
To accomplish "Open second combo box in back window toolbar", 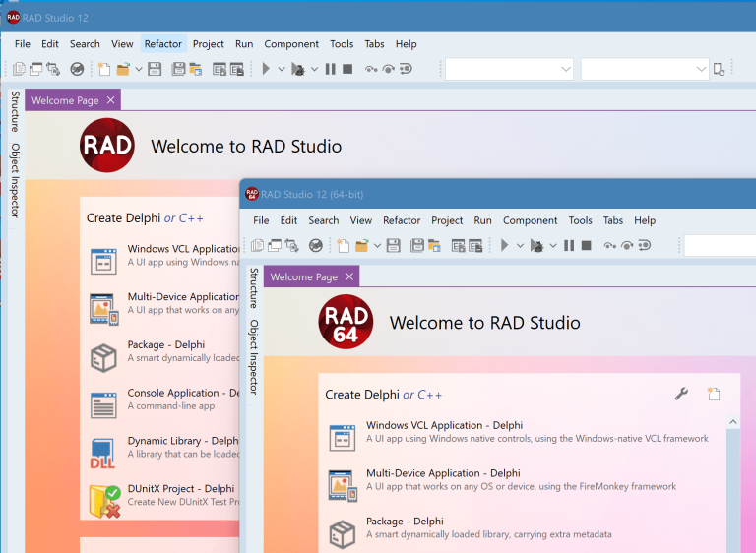I will click(645, 70).
